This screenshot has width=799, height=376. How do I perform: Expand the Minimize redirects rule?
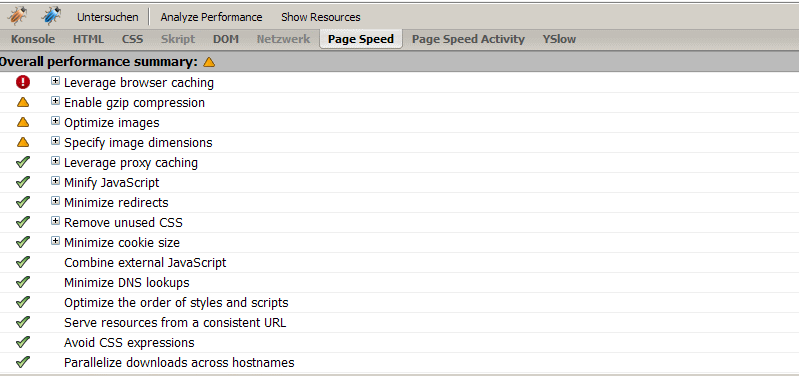[56, 201]
